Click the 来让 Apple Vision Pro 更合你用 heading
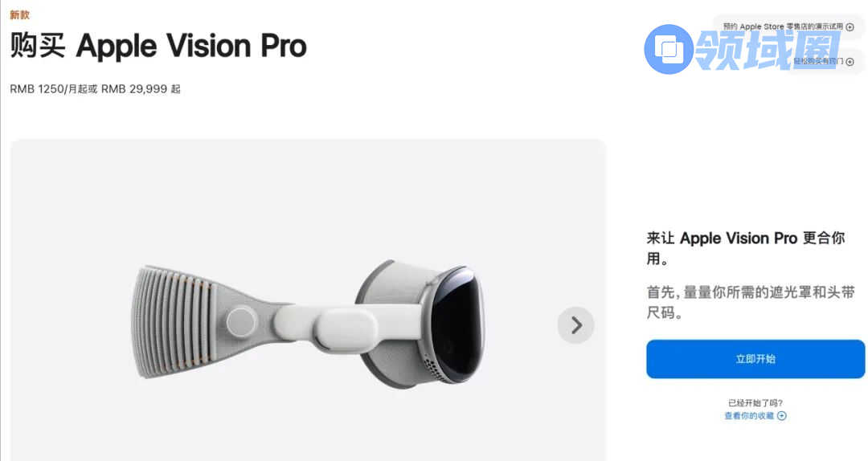 [745, 248]
